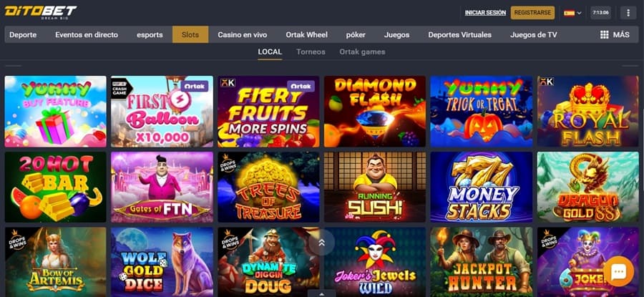
Task: Expand the bottom panel arrow
Action: pyautogui.click(x=321, y=293)
